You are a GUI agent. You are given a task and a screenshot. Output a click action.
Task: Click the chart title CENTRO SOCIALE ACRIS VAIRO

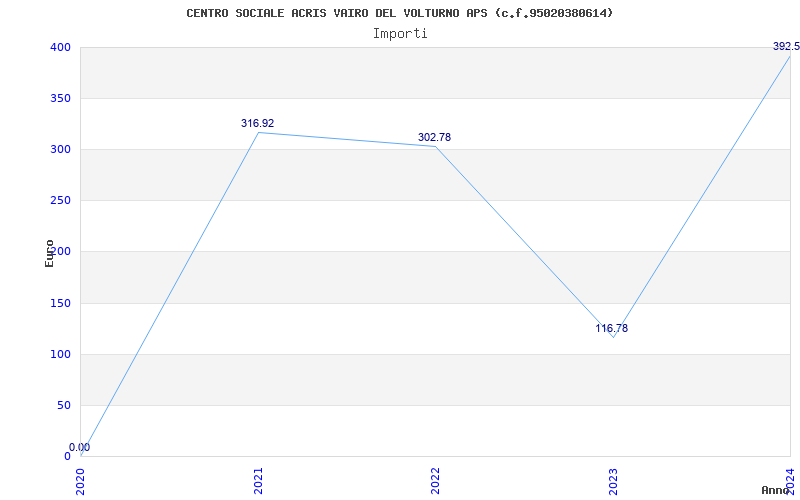tap(399, 13)
